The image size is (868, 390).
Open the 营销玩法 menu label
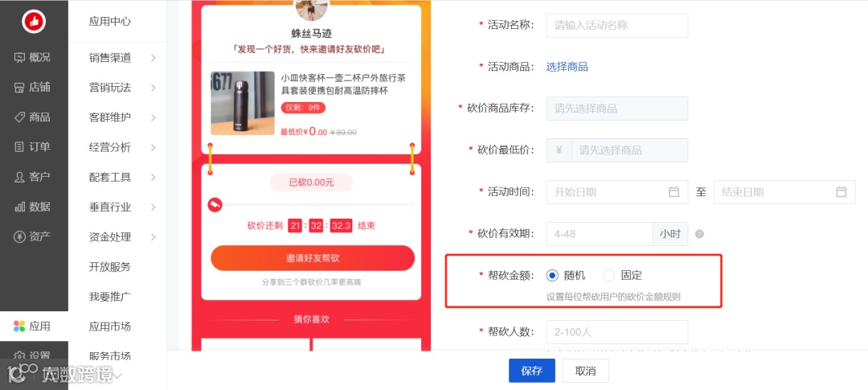pos(109,88)
